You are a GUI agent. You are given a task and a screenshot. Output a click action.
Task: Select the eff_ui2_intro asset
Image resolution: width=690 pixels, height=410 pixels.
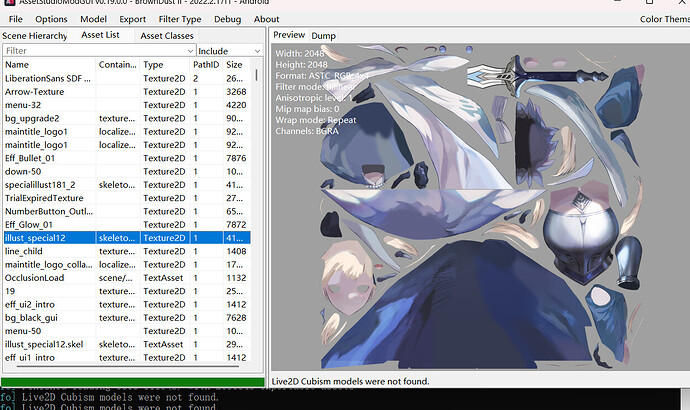coord(127,304)
